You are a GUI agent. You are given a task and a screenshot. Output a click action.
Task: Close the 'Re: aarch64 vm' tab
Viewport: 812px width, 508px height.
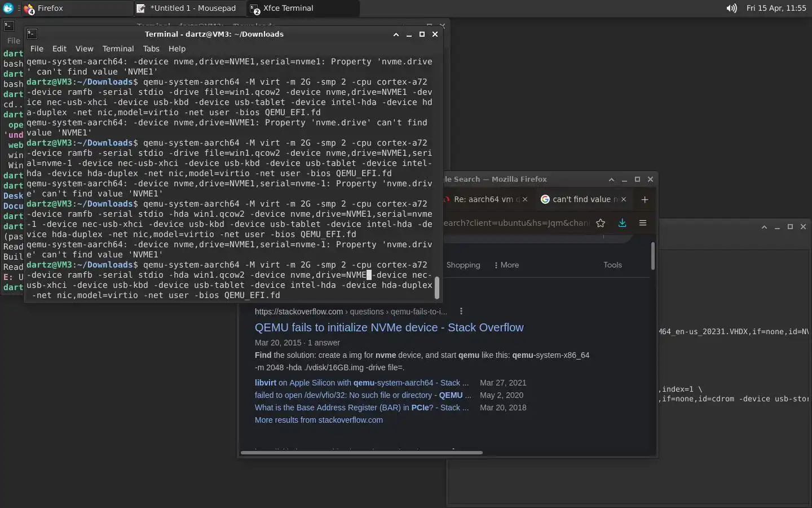(x=525, y=199)
